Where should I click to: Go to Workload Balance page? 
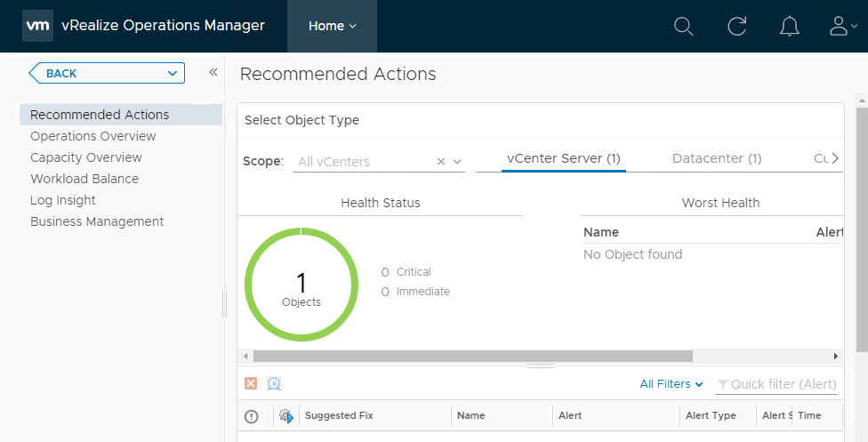click(x=84, y=179)
